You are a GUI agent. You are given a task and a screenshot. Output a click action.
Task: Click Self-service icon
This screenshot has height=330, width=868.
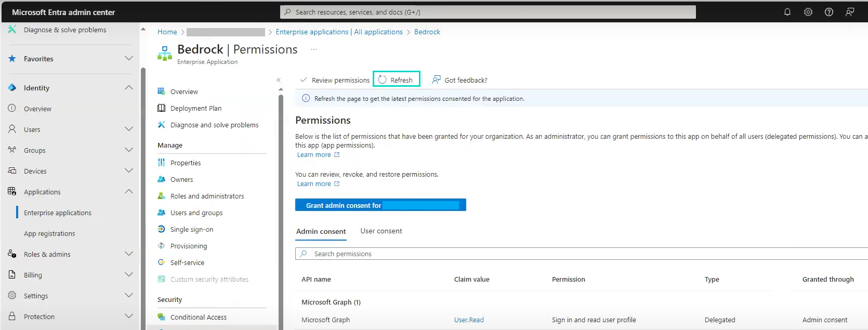[x=161, y=262]
